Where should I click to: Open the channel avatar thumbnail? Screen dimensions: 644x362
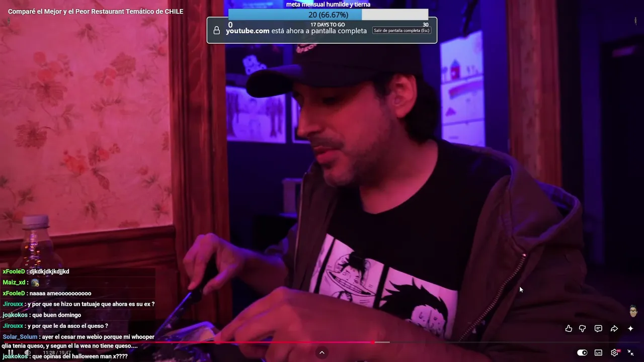click(633, 311)
